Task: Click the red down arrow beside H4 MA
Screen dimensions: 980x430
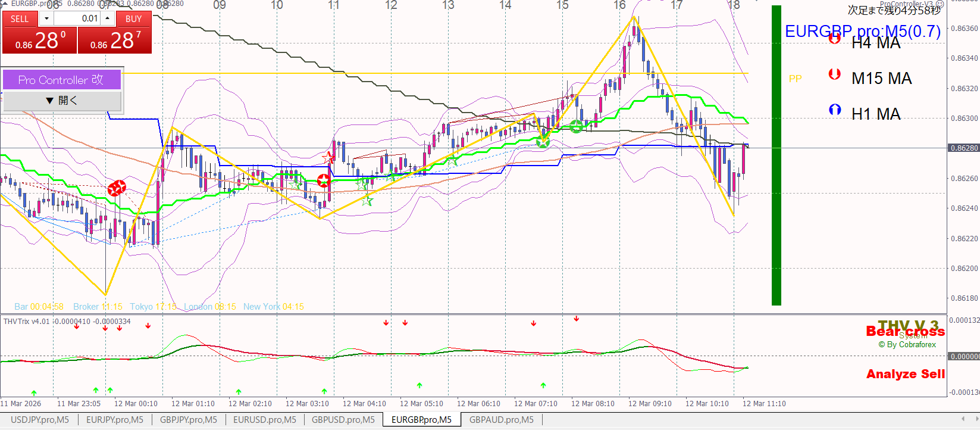Action: 834,39
